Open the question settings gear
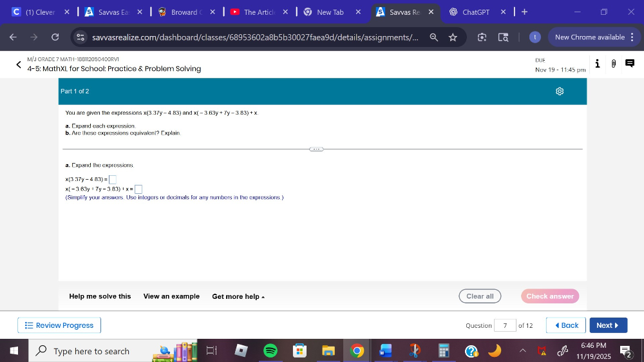This screenshot has width=644, height=362. [x=560, y=91]
